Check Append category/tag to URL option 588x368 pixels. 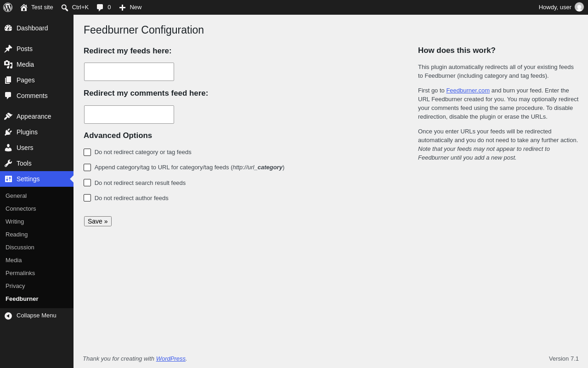point(87,167)
